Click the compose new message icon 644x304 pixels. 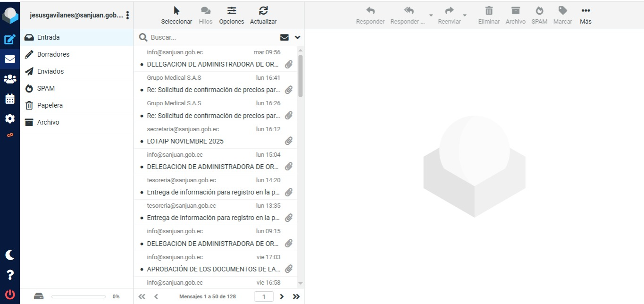point(10,40)
